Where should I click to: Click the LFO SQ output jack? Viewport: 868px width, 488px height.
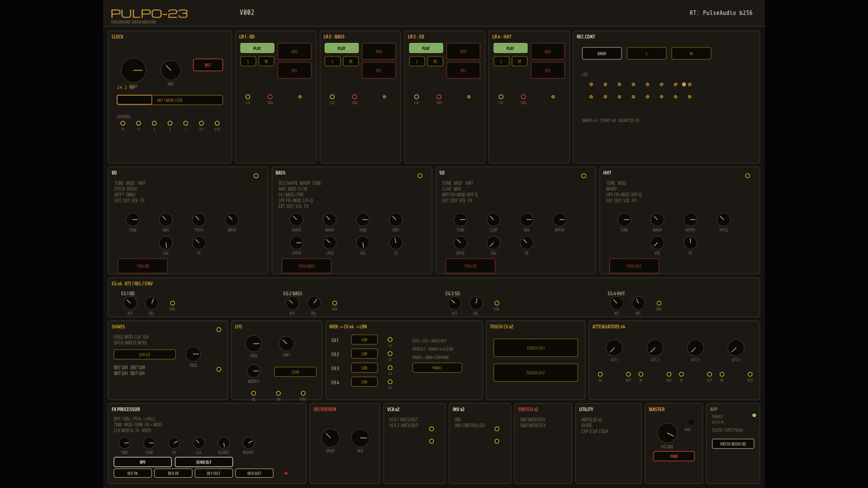click(254, 394)
